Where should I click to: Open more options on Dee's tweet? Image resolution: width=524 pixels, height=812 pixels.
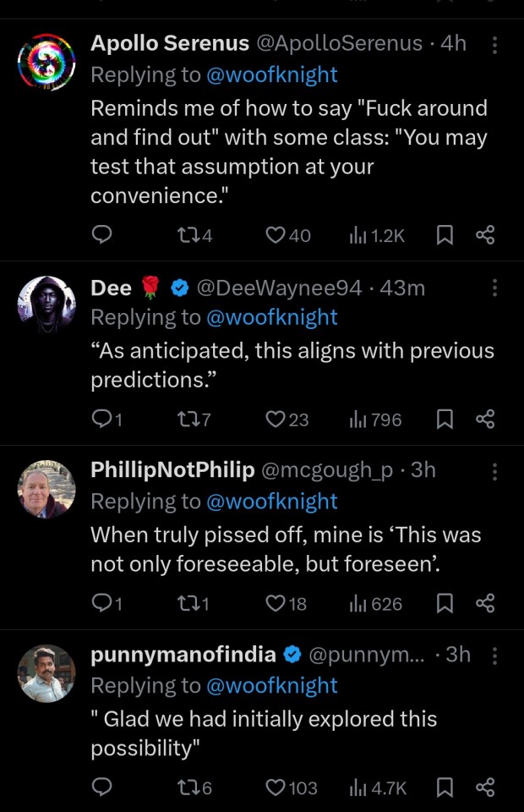495,288
